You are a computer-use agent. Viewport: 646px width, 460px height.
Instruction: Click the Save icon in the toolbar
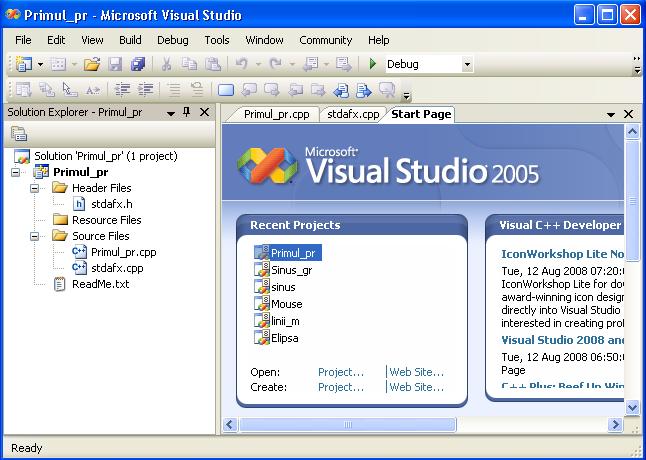[115, 64]
